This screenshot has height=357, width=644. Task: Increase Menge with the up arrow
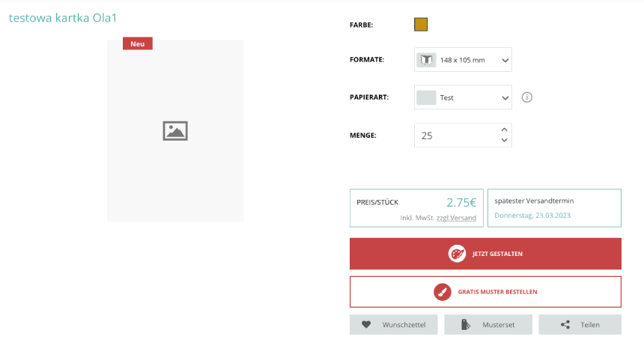click(x=505, y=129)
